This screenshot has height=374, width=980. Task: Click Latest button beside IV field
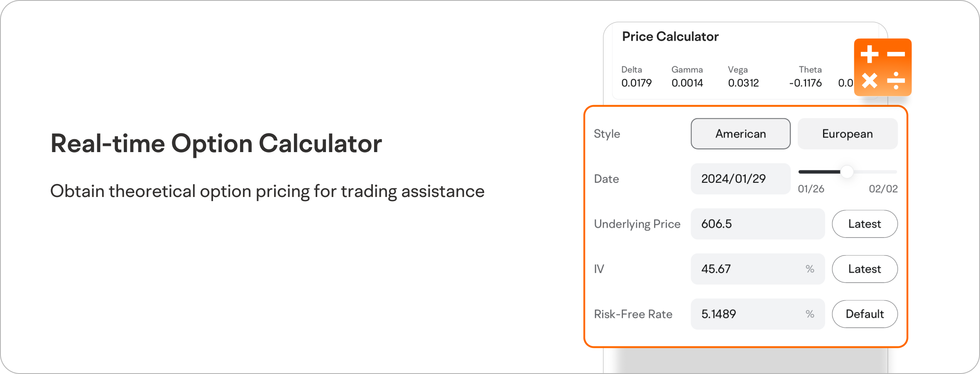(865, 269)
